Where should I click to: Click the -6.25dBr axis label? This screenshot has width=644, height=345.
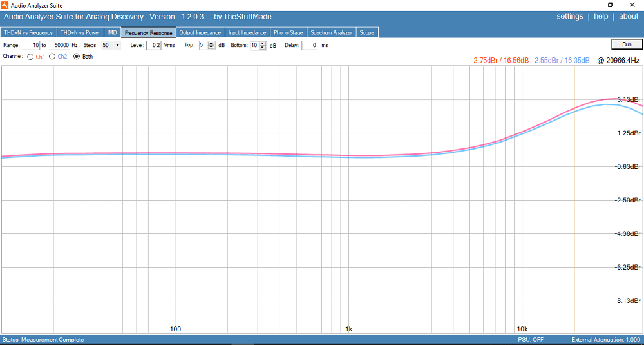(628, 267)
